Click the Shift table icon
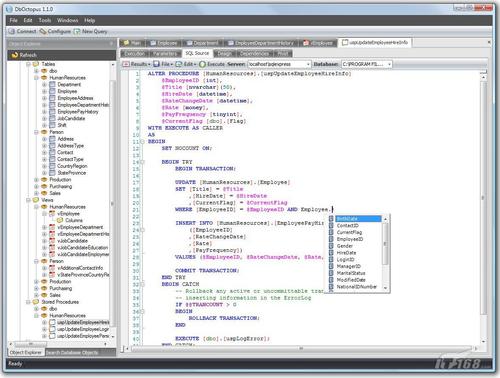This screenshot has height=378, width=500. point(52,125)
